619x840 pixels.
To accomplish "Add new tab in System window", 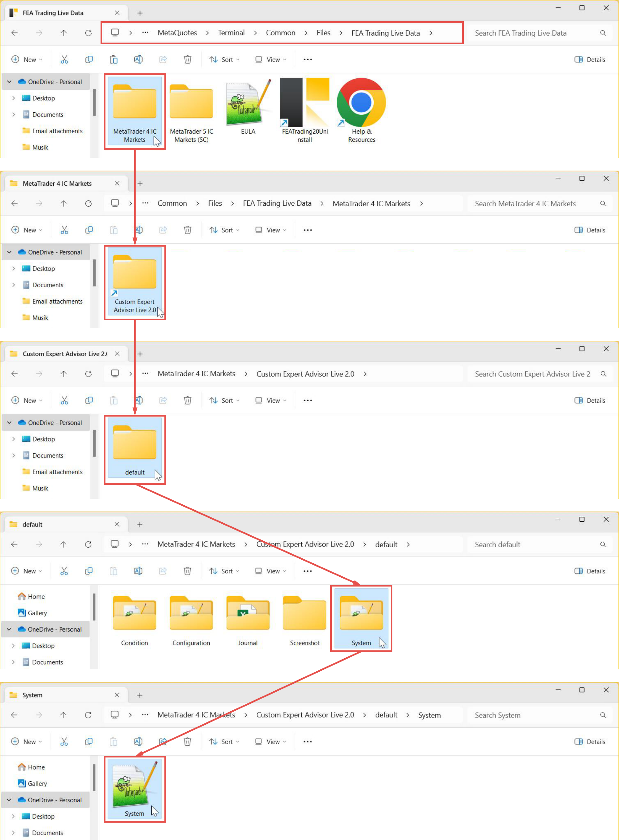I will (140, 695).
